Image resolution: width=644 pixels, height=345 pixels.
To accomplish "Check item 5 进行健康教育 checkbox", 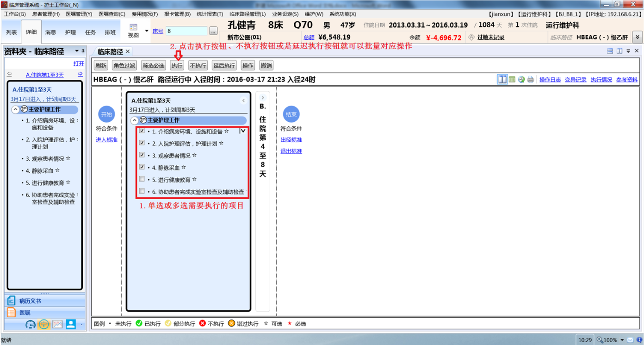I will pos(142,179).
